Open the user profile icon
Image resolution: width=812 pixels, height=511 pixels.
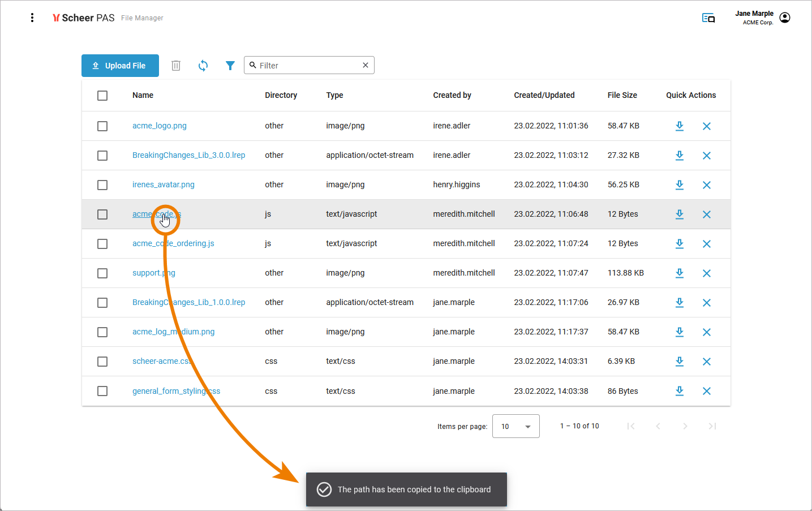(785, 18)
